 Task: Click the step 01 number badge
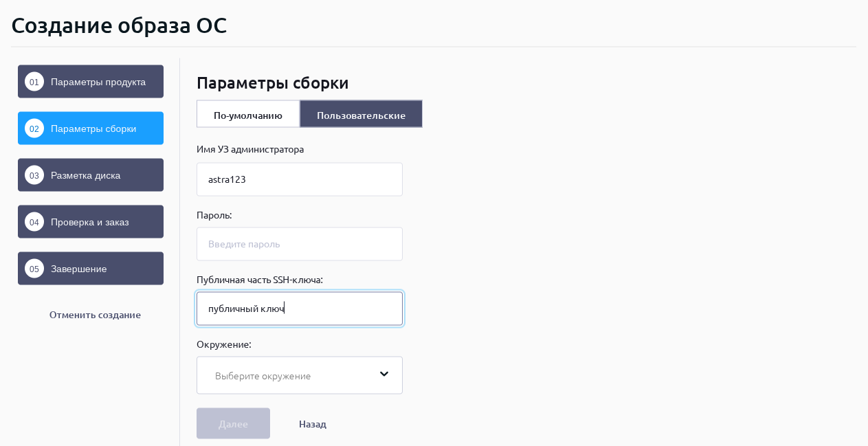click(34, 82)
